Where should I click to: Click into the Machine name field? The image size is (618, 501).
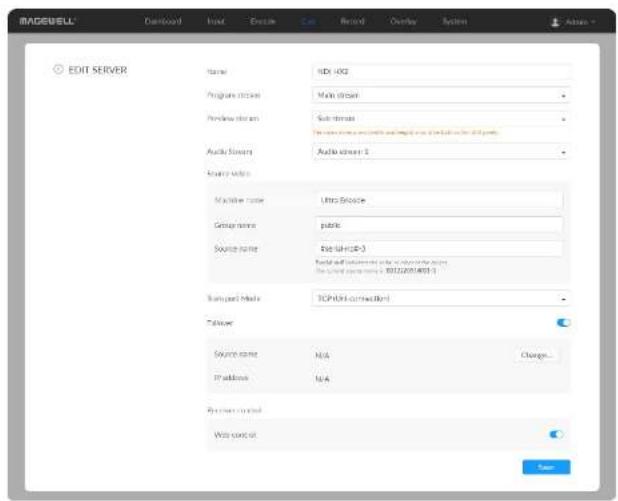pos(439,200)
